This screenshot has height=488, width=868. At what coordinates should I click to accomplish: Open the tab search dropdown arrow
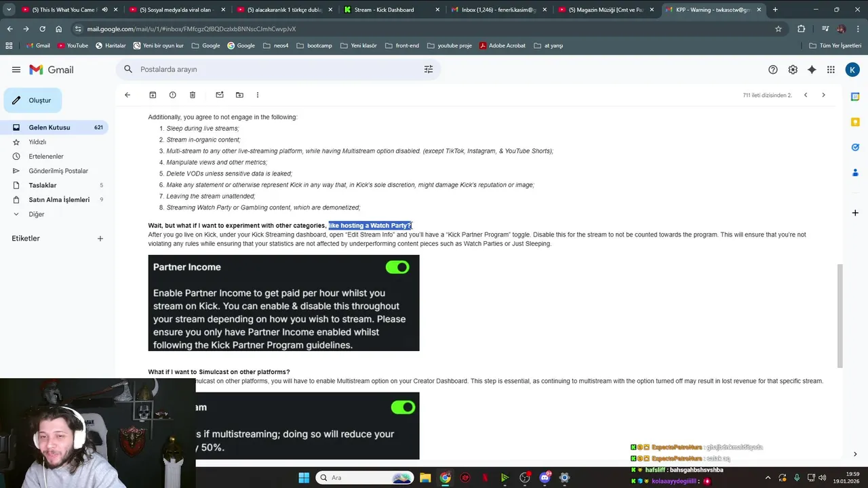tap(9, 9)
